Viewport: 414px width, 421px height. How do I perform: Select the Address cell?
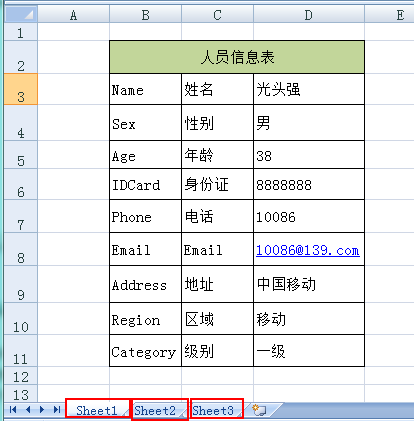[145, 284]
